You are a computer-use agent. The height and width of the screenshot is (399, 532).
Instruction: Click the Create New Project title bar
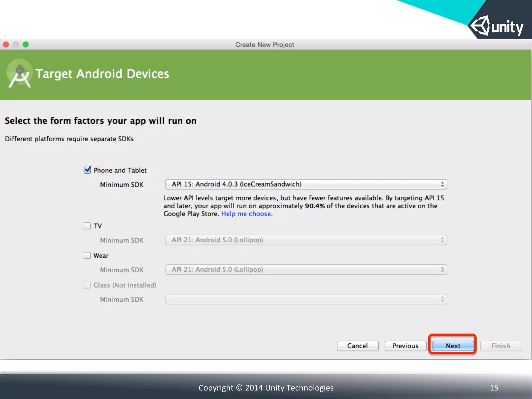(x=264, y=45)
